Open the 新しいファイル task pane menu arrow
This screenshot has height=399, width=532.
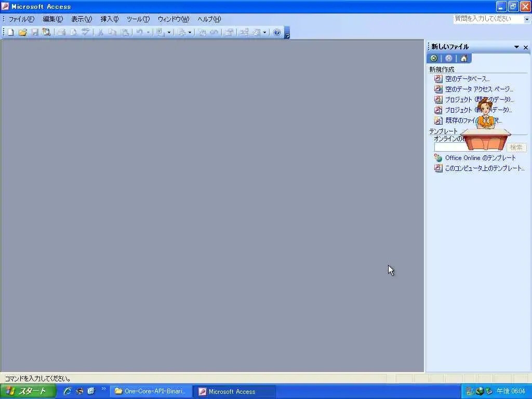[516, 47]
